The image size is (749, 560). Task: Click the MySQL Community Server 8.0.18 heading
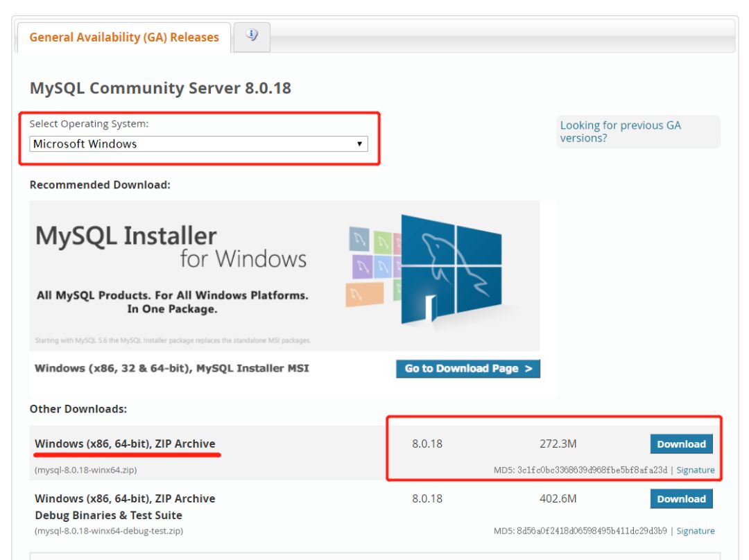coord(160,88)
